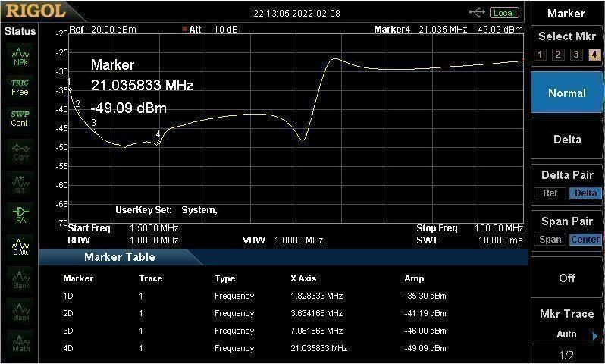Screen dimensions: 605x364
Task: Click marker 3 on the trace
Action: click(x=95, y=130)
